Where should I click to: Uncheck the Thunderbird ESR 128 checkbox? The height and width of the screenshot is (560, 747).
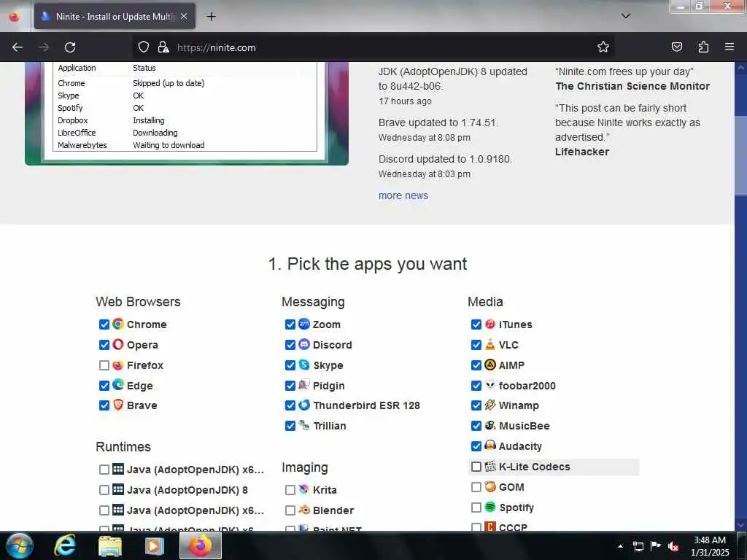pyautogui.click(x=290, y=405)
